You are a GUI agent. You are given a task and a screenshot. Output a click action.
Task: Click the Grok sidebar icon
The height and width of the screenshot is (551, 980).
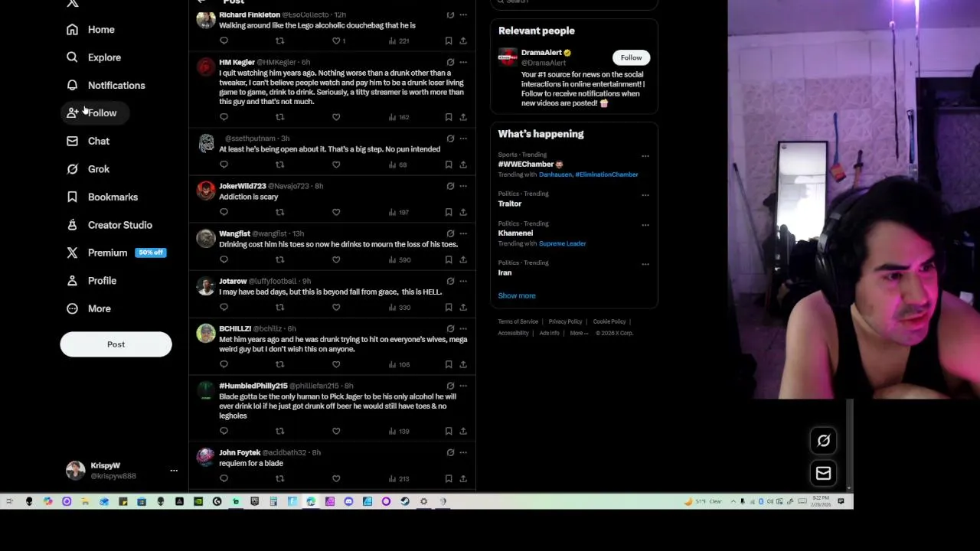tap(72, 169)
